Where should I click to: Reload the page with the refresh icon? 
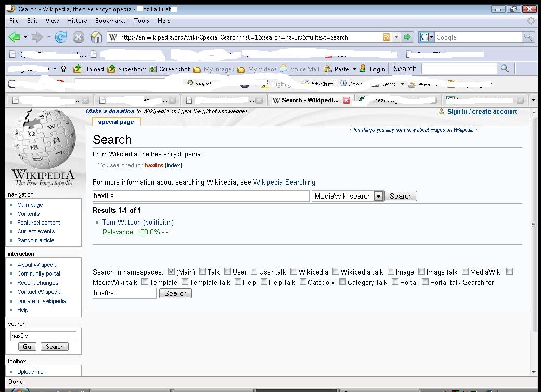[x=61, y=37]
